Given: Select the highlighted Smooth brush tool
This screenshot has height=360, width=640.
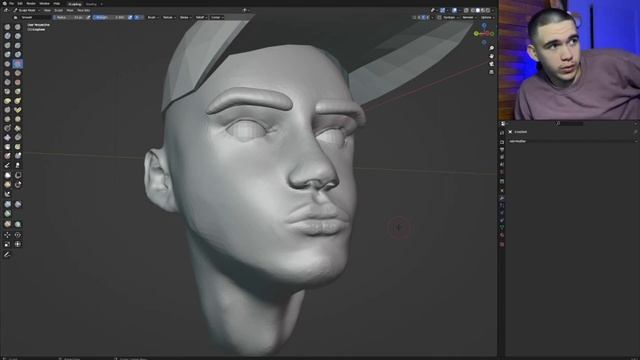Looking at the screenshot, I should [18, 64].
